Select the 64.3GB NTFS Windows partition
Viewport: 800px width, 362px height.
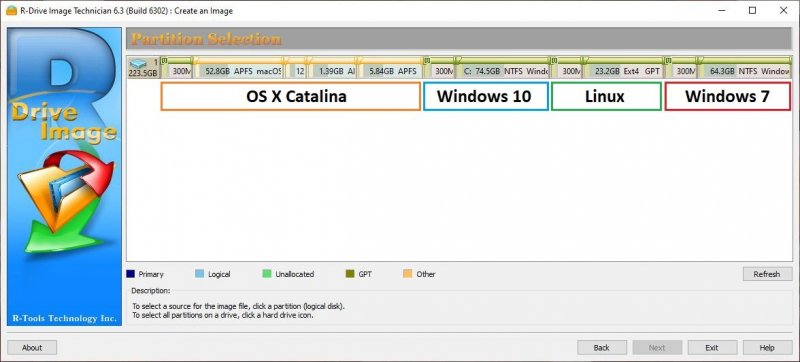[x=744, y=68]
